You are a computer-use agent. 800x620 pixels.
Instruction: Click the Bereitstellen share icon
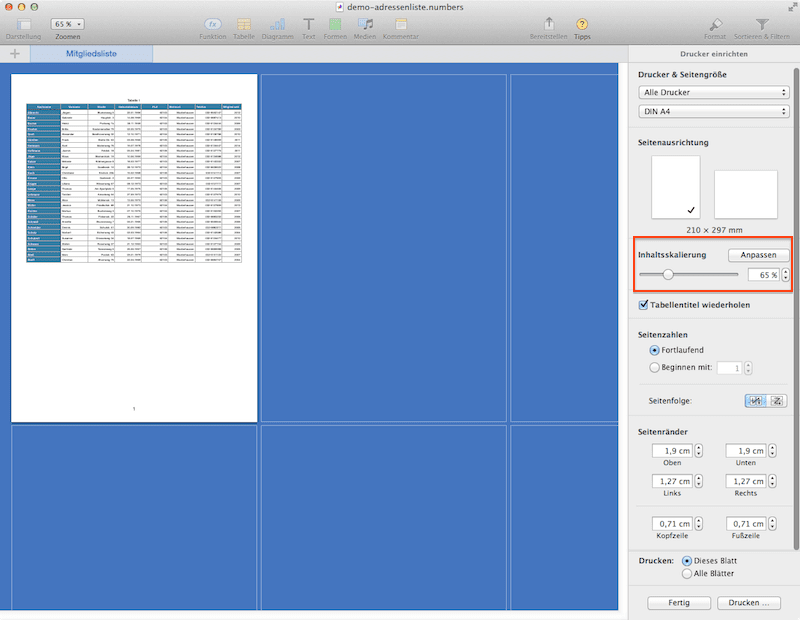[548, 23]
